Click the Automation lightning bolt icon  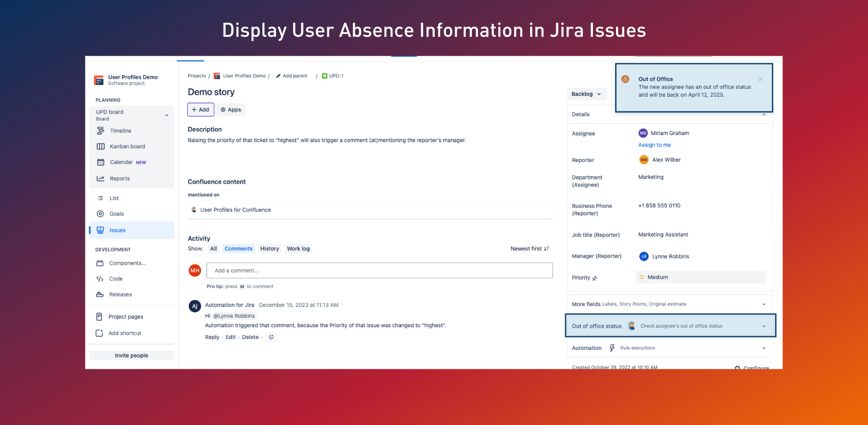point(612,348)
